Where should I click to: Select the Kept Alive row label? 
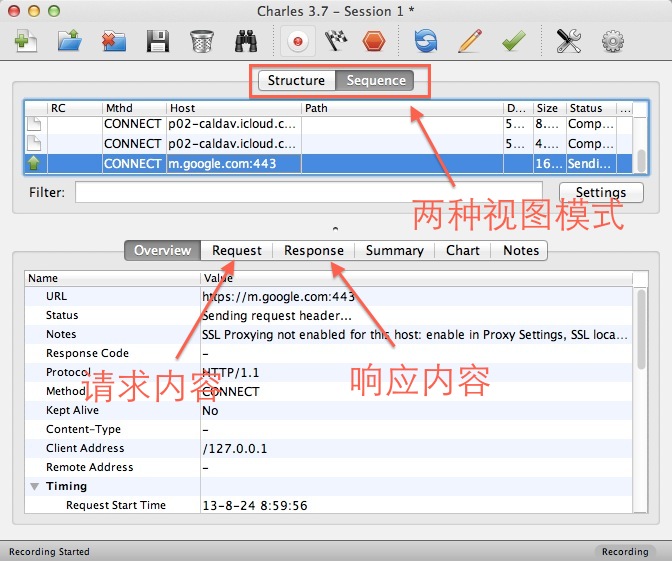click(72, 411)
